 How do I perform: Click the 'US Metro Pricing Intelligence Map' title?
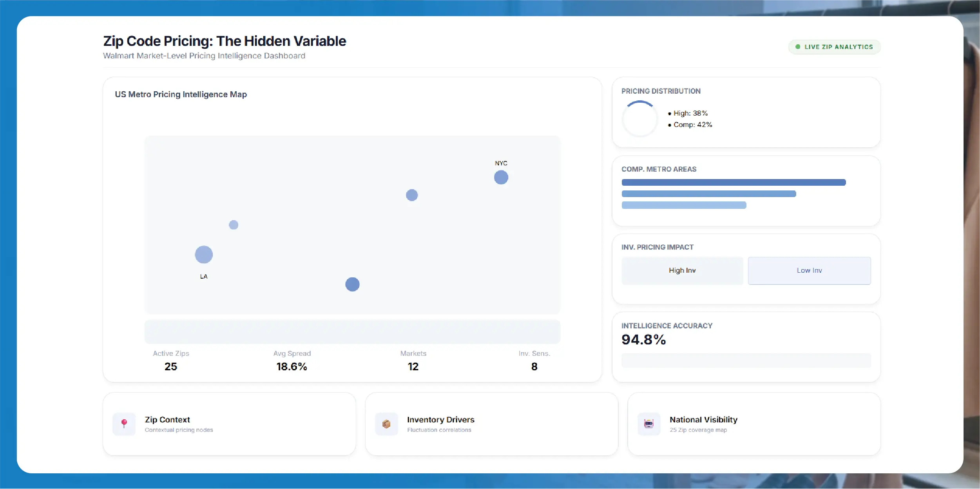coord(181,94)
